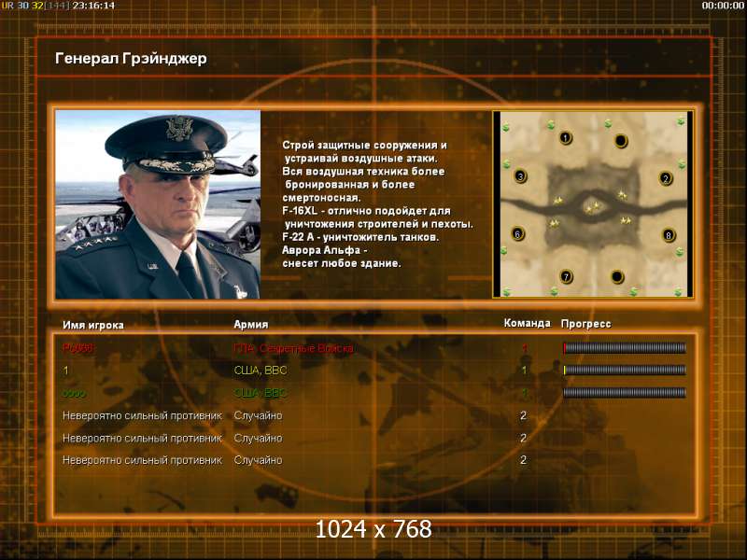Click the yellow player's loading progress bar
The image size is (747, 560).
pos(625,370)
